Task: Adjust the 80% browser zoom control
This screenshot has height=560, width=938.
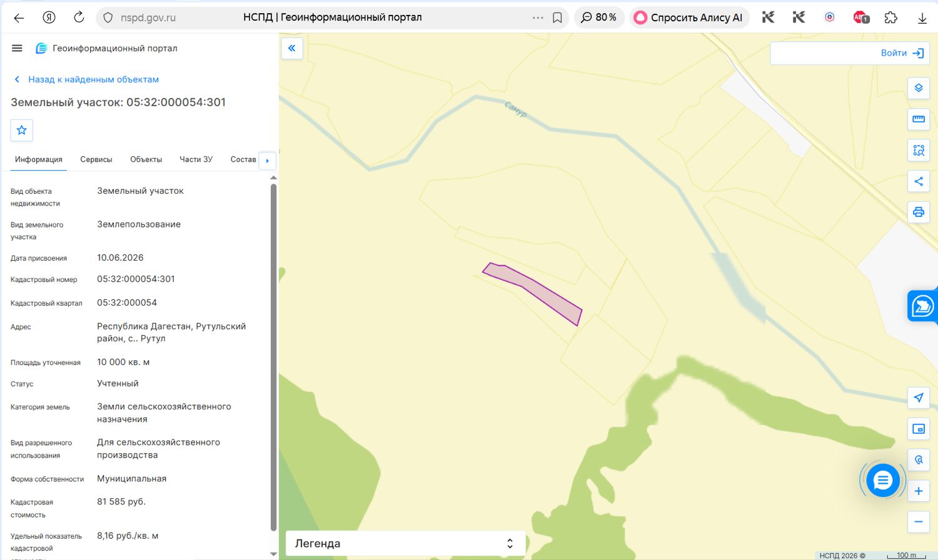Action: pos(599,17)
